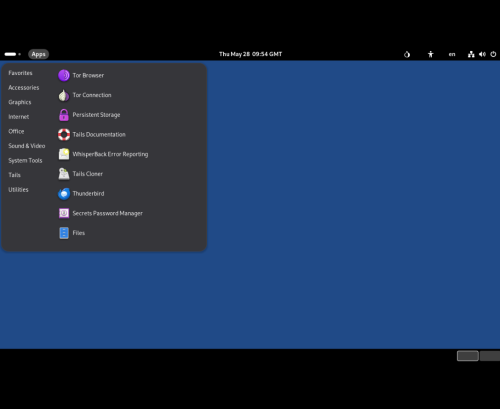Select the System Tools category

(x=25, y=161)
